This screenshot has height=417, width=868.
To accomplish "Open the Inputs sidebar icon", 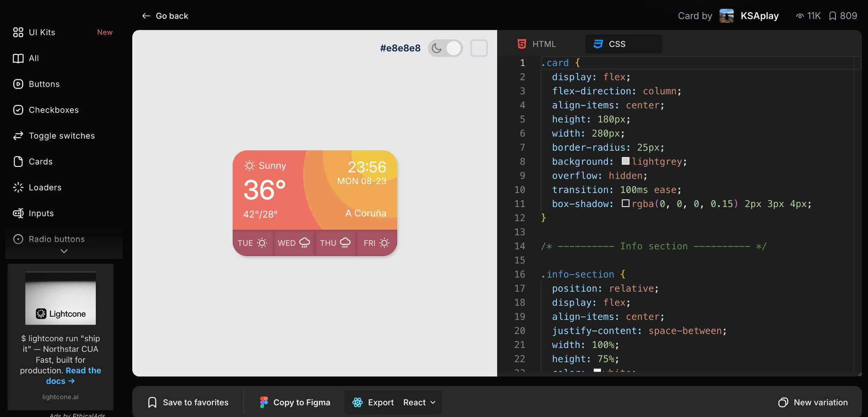I will point(18,213).
